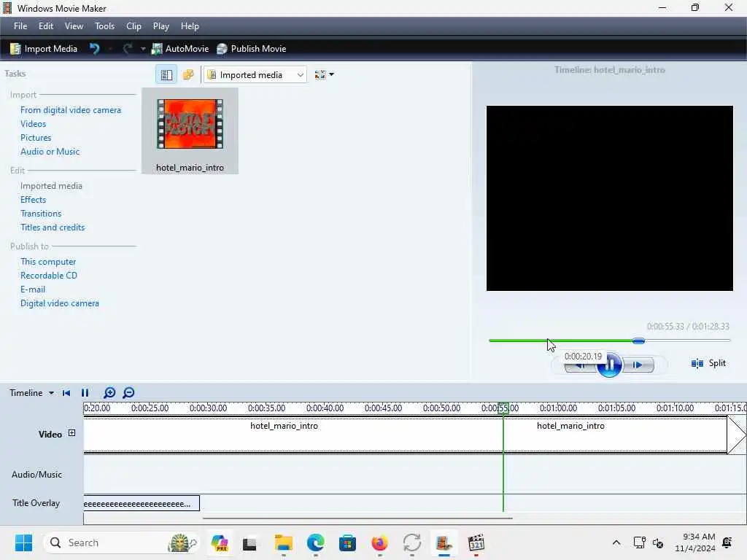Expand the Video track plus box
The height and width of the screenshot is (560, 747).
[x=72, y=433]
